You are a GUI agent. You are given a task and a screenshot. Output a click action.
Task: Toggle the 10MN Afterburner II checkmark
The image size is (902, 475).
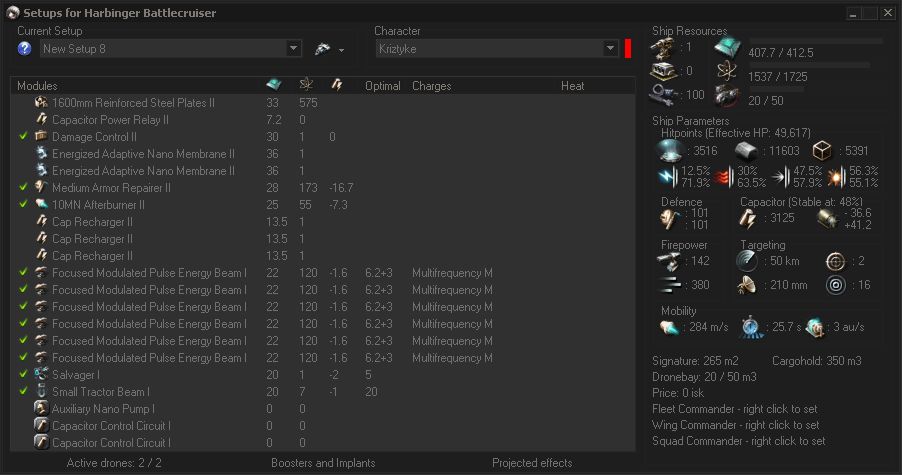[23, 204]
